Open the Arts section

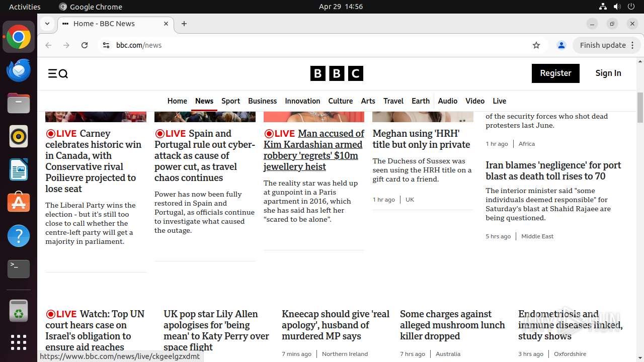click(x=368, y=101)
